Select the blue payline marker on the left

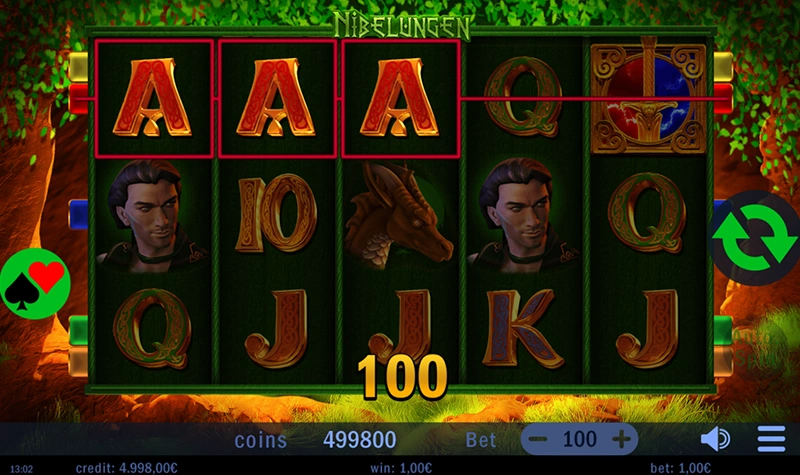pos(78,214)
